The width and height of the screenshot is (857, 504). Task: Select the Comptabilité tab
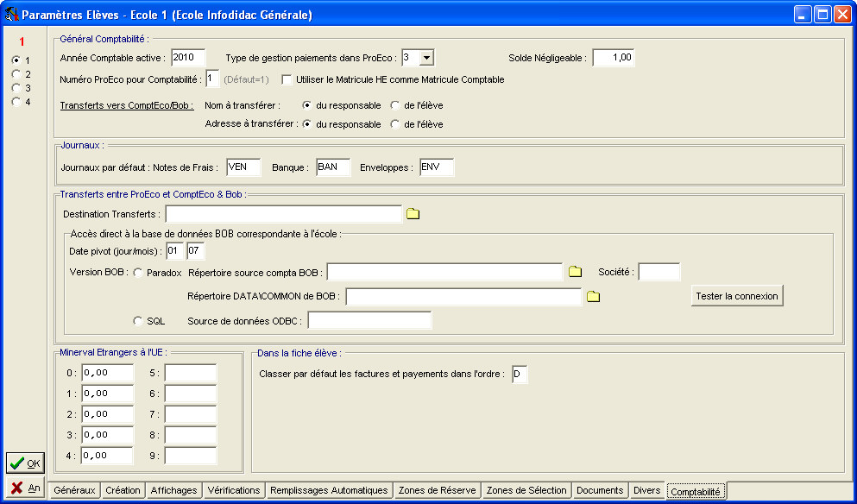click(x=696, y=491)
